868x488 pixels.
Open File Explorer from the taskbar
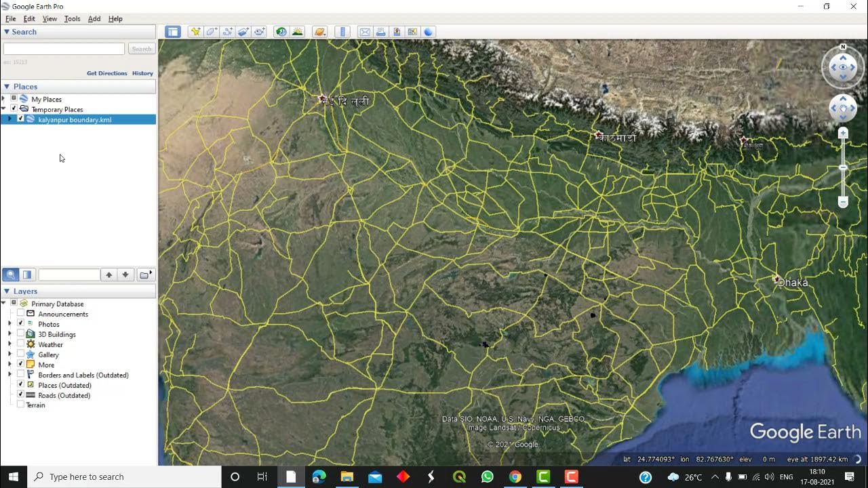(347, 476)
